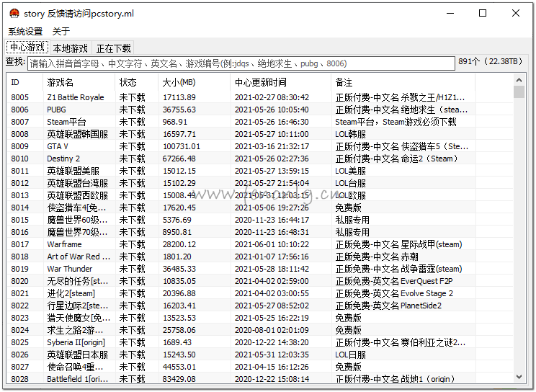Click size value 100731.01
The image size is (536, 392).
(x=182, y=146)
